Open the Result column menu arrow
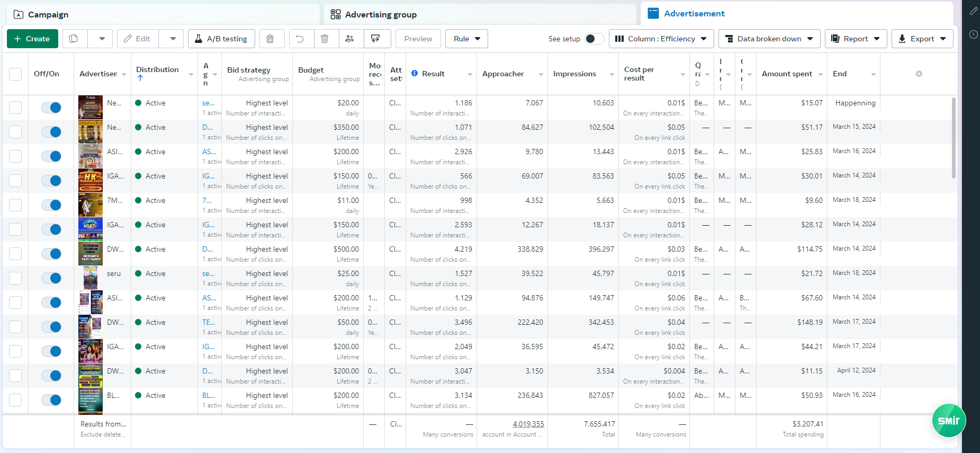 [x=470, y=74]
